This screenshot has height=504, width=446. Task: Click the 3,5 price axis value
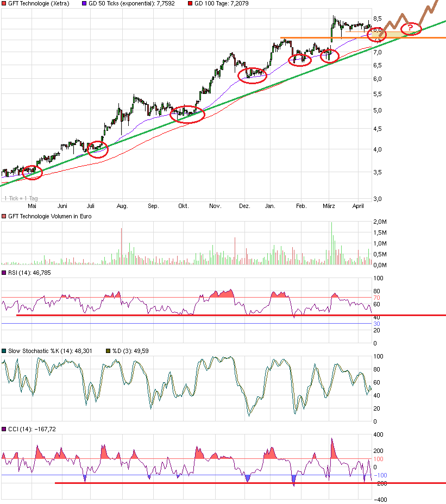point(378,172)
